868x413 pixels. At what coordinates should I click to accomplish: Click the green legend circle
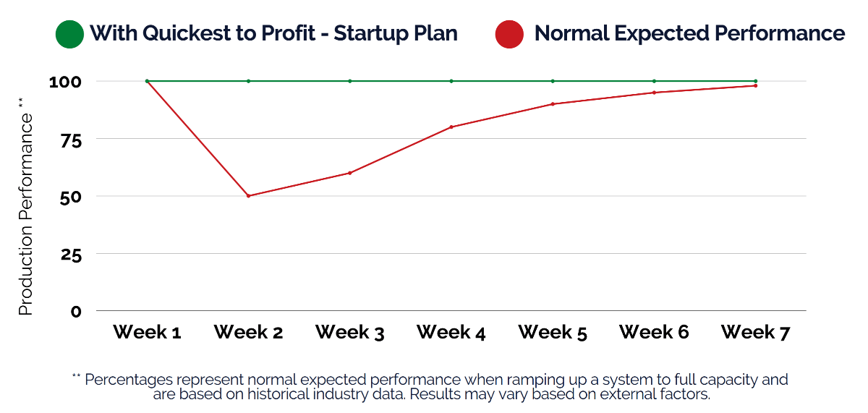(69, 34)
